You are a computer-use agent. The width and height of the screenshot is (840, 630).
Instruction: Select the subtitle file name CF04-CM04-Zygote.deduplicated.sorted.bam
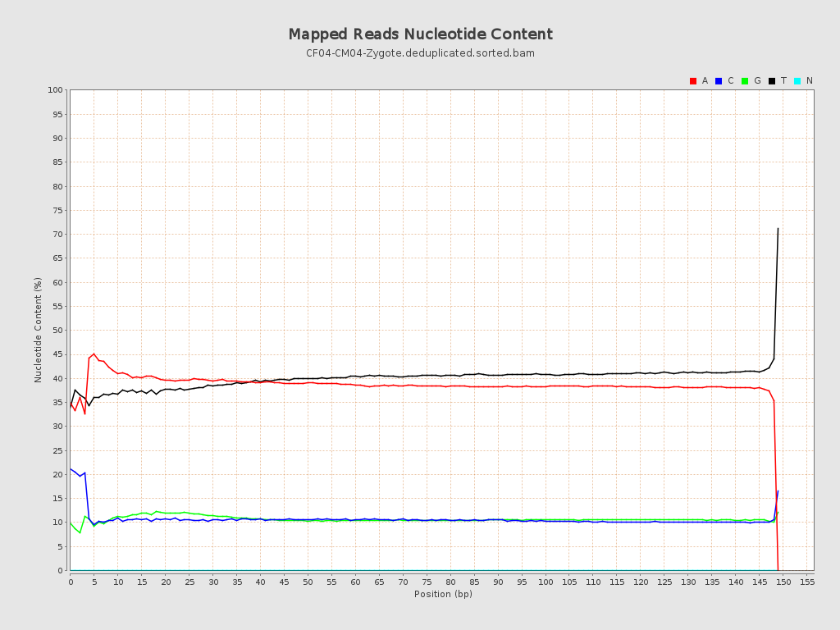pyautogui.click(x=421, y=53)
